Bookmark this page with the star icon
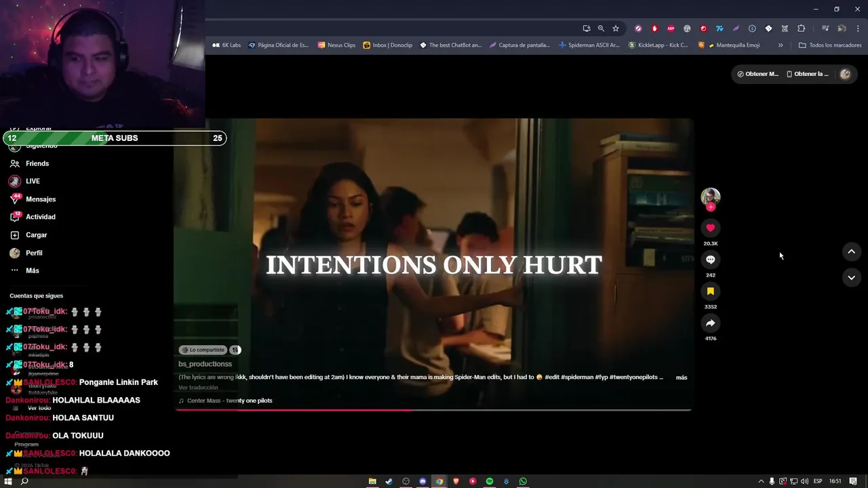868x488 pixels. coord(616,28)
